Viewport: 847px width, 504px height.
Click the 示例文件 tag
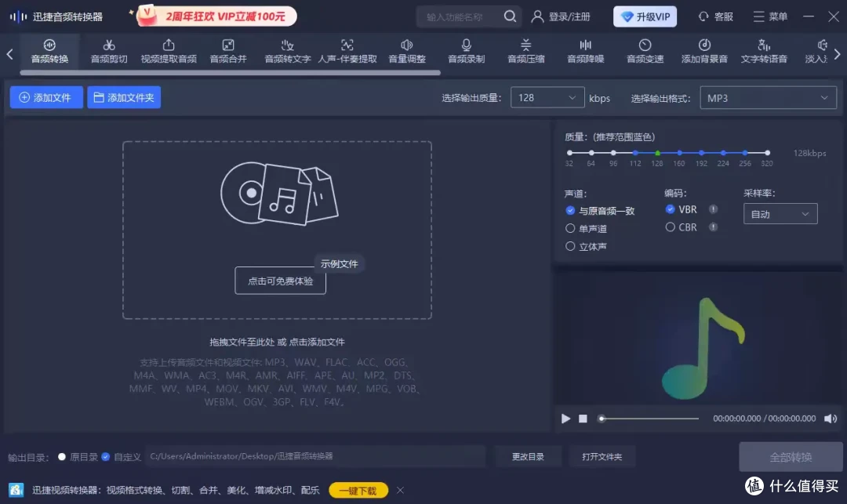click(340, 264)
